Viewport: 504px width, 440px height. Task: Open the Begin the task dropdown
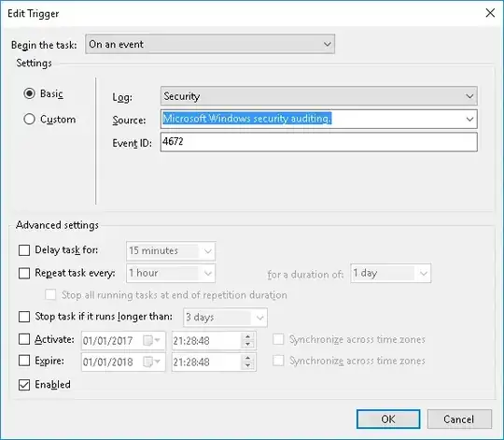(x=210, y=44)
